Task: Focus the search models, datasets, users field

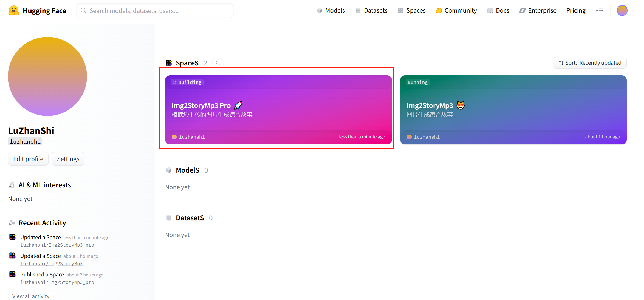Action: tap(159, 11)
